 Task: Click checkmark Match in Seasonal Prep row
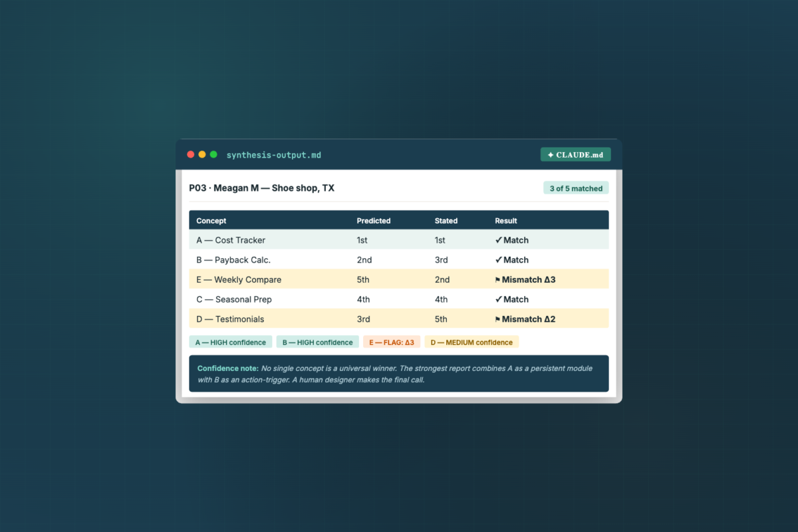512,299
